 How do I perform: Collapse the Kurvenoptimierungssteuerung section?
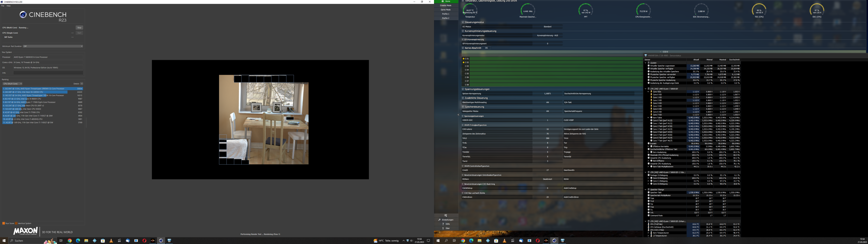(x=463, y=31)
